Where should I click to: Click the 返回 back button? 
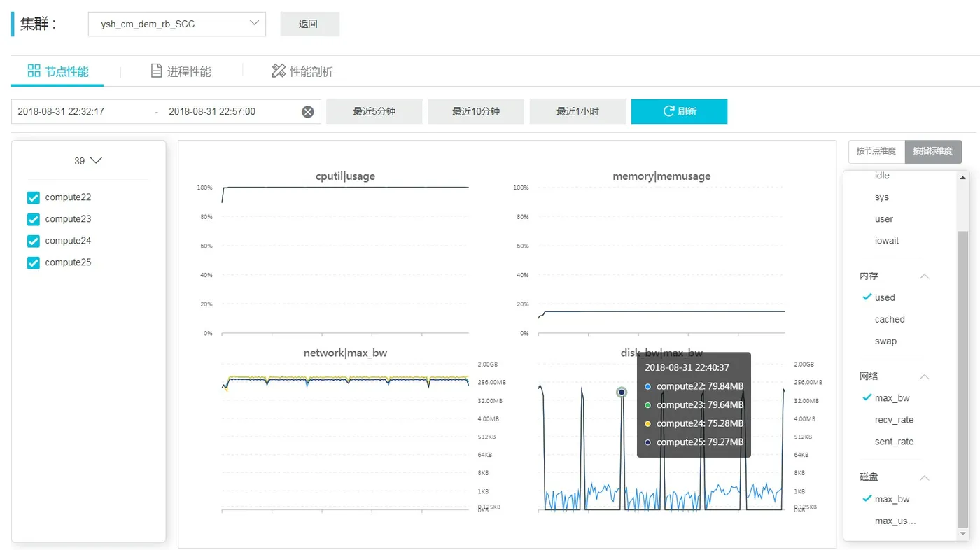pos(309,24)
